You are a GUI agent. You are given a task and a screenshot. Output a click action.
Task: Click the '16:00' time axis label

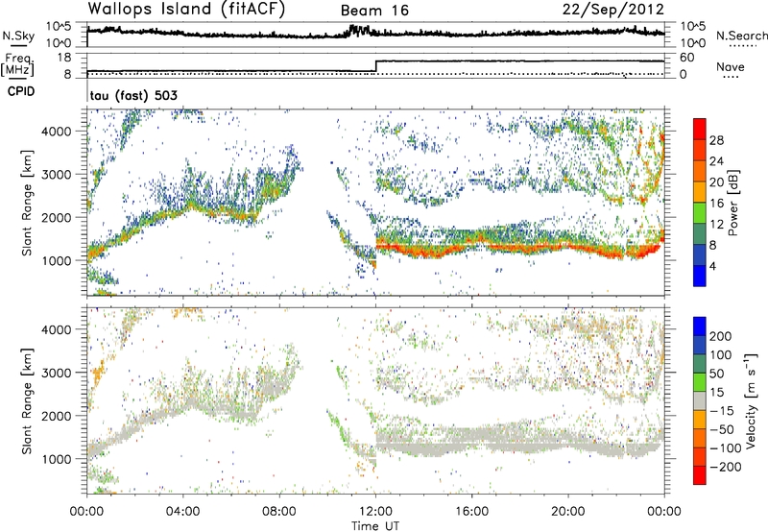click(471, 512)
